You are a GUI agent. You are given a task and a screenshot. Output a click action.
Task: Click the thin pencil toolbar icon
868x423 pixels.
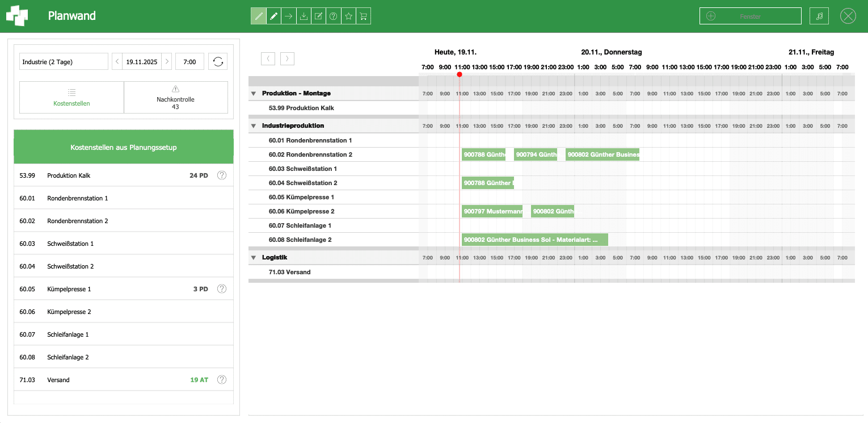(259, 16)
